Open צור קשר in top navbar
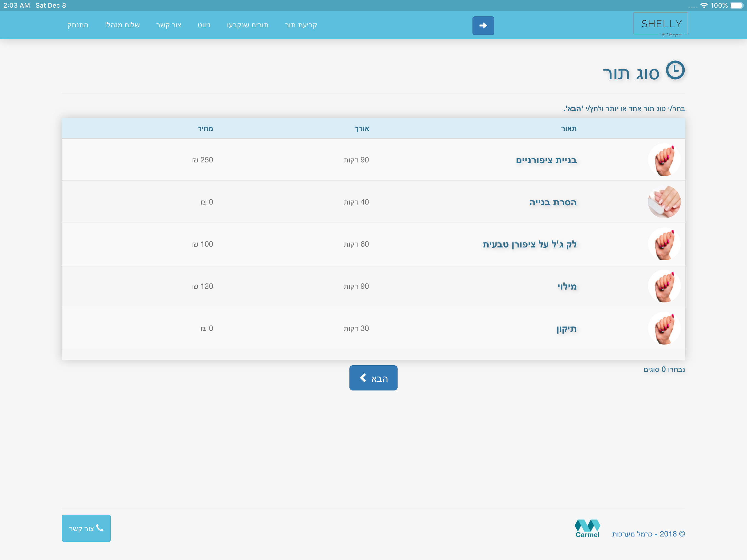This screenshot has width=747, height=560. (168, 25)
